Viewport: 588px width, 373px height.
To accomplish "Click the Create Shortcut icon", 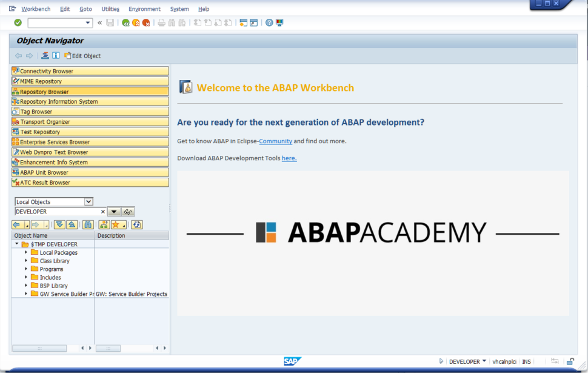I will tap(254, 23).
